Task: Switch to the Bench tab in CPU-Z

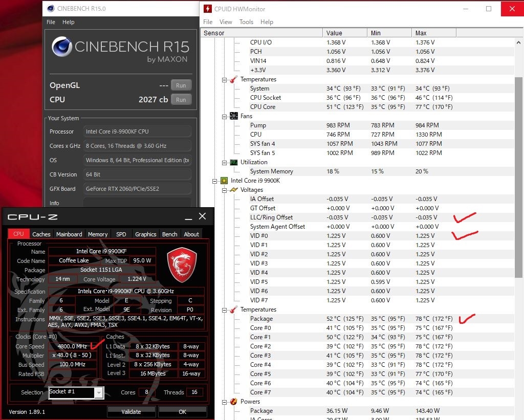Action: point(170,234)
